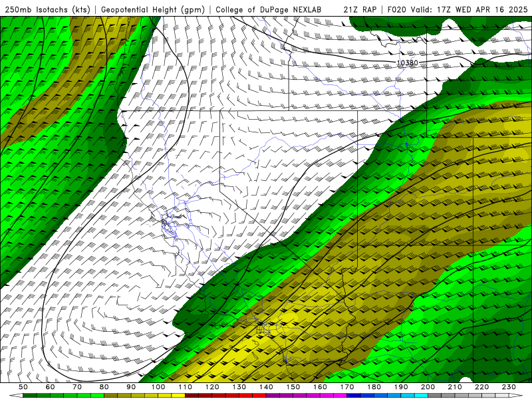
Task: Click the 170 knot colorbar label
Action: coord(347,387)
